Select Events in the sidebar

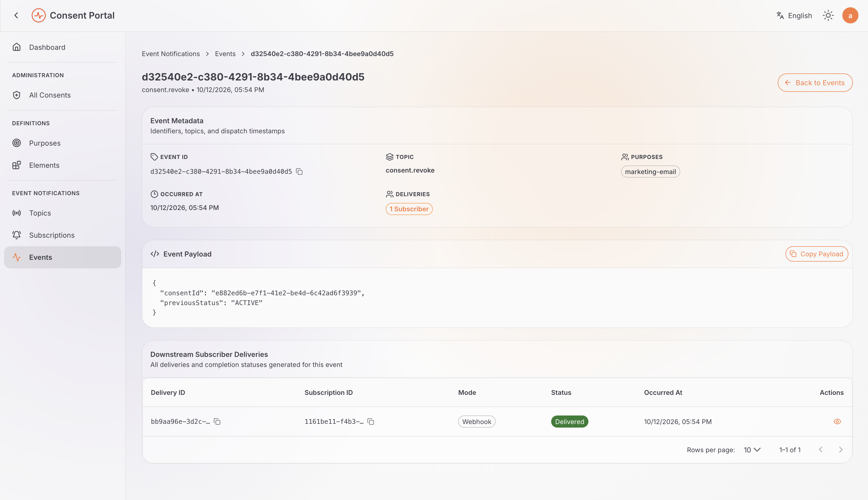tap(62, 257)
